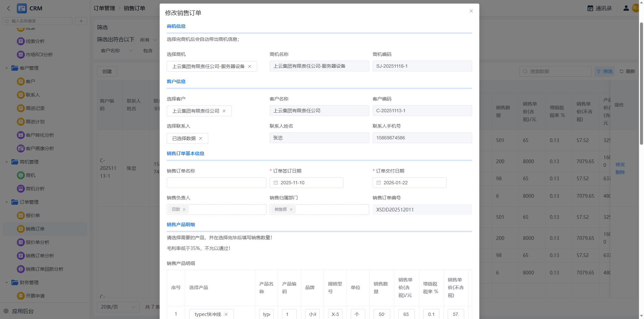The width and height of the screenshot is (644, 319).
Task: Collapse the 商机管理 tree section
Action: 7,162
